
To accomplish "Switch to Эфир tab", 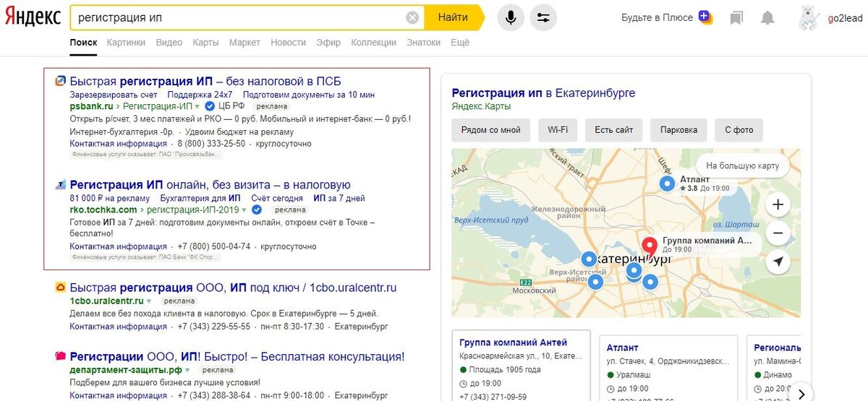I will coord(328,43).
